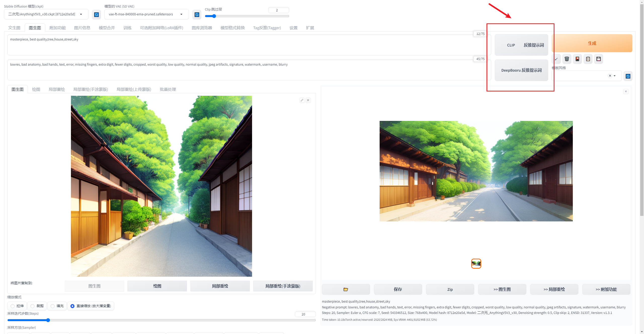Viewport: 644px width, 334px height.
Task: Refresh the VAE model list
Action: 197,15
